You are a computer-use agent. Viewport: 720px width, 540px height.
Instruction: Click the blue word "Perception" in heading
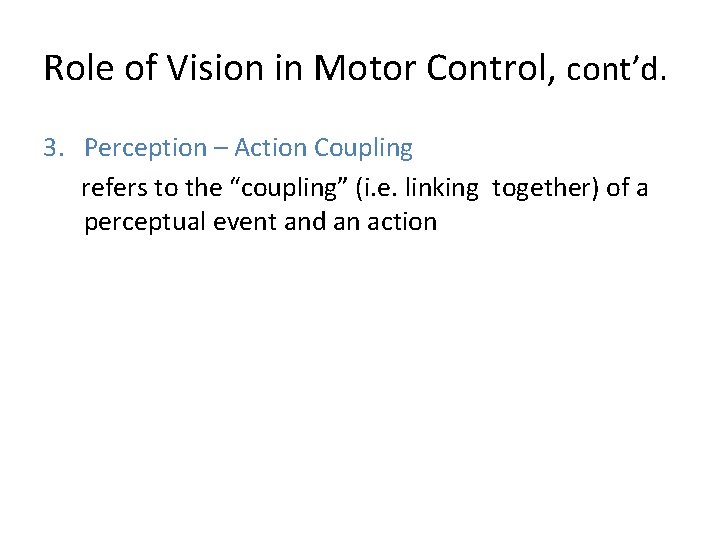(144, 149)
